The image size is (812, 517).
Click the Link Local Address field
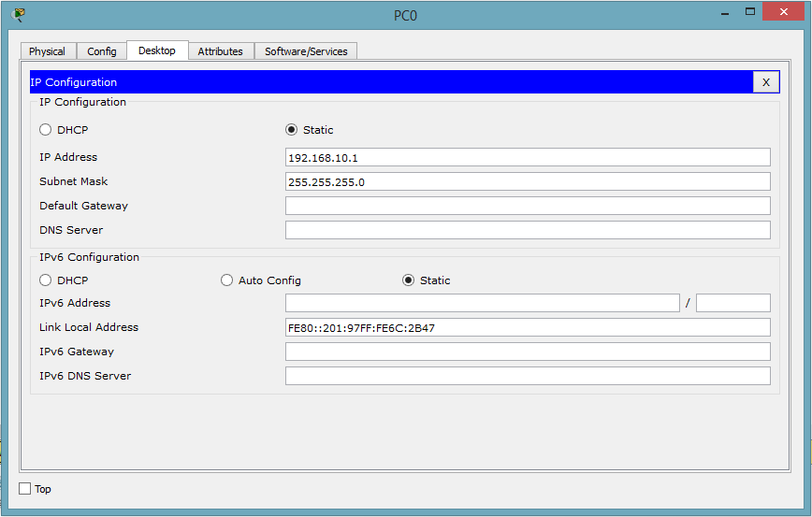[528, 327]
